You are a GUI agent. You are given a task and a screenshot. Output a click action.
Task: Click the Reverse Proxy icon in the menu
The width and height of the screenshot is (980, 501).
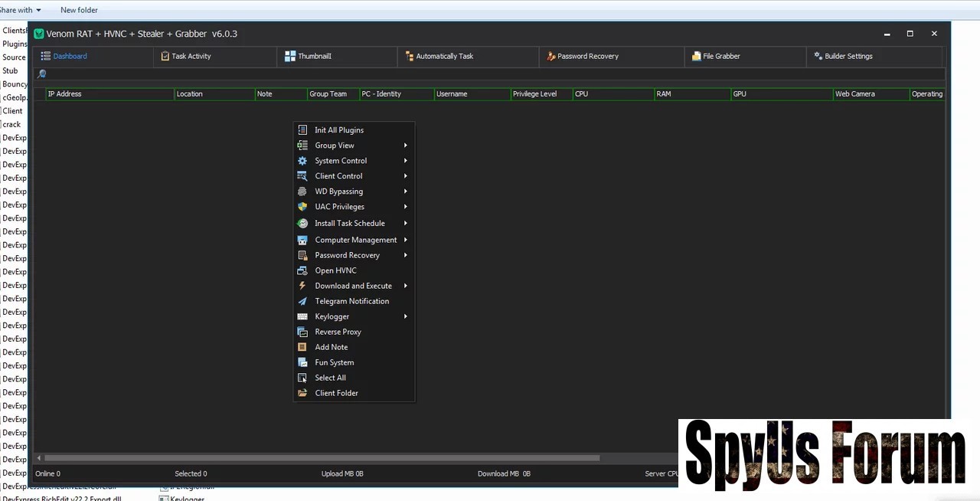[x=302, y=332]
